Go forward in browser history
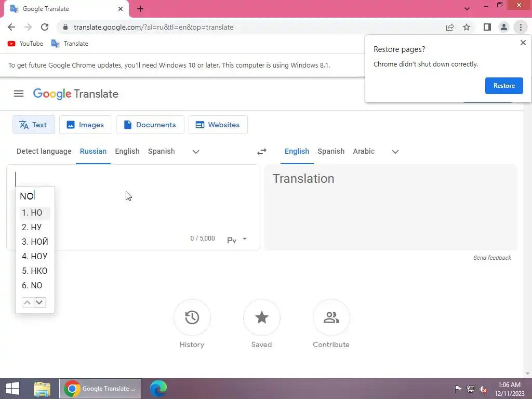 [x=28, y=27]
